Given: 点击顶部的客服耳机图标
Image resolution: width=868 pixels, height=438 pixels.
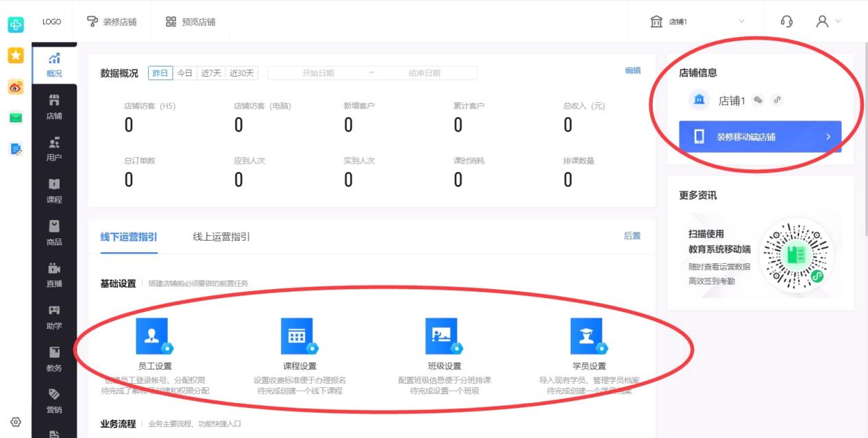Looking at the screenshot, I should 786,21.
